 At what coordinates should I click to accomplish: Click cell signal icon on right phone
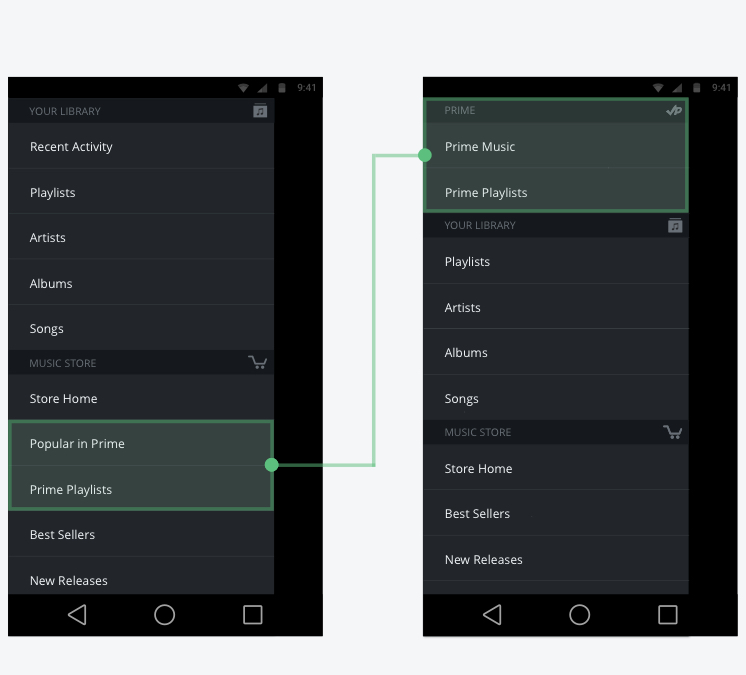[677, 88]
